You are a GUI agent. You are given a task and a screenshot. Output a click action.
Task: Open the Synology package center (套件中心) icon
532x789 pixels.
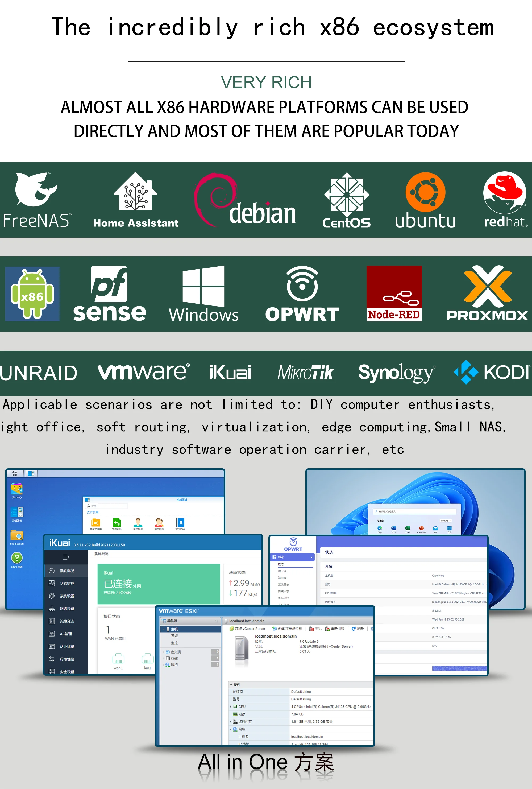[x=16, y=489]
